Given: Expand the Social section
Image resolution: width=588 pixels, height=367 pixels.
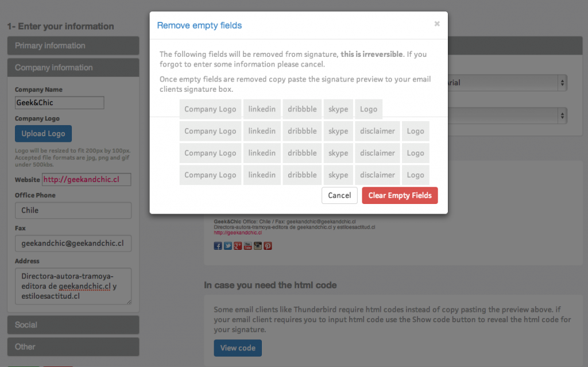Looking at the screenshot, I should tap(73, 325).
